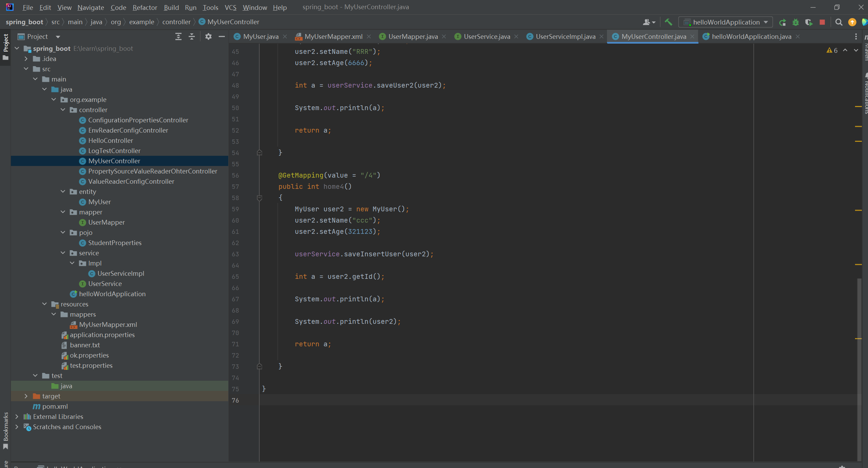This screenshot has height=468, width=868.
Task: Click Collapse All icon in Project panel
Action: pos(192,36)
